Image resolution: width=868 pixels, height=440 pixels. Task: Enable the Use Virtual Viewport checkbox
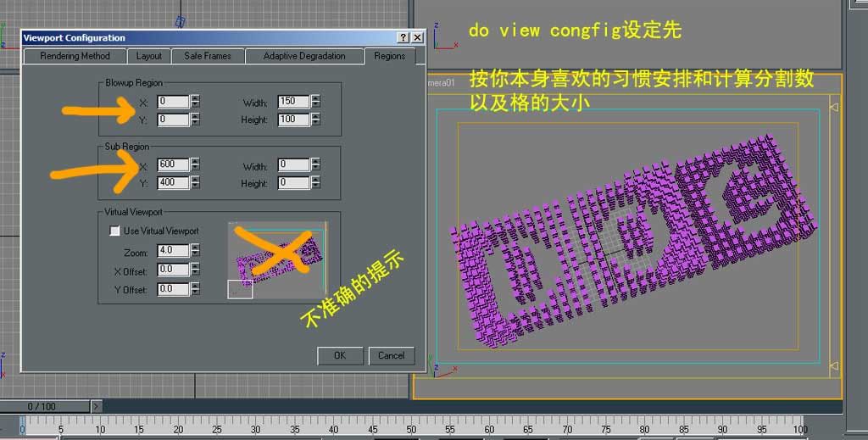(115, 231)
